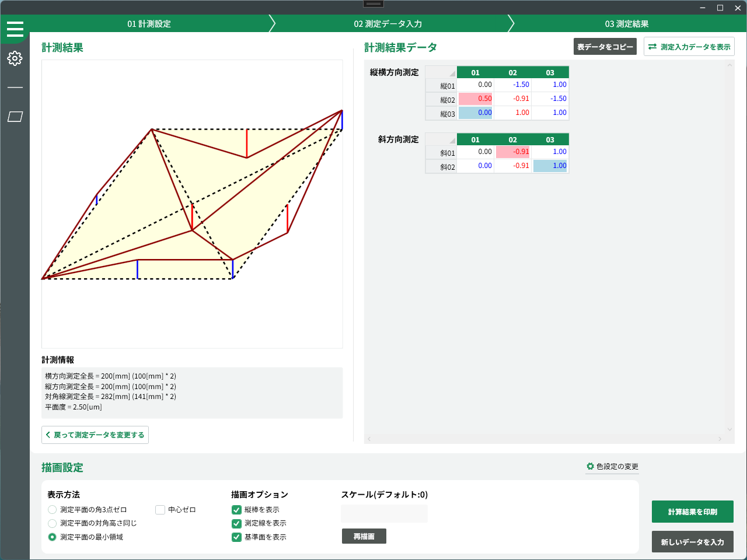Open the settings gear icon
This screenshot has height=560, width=747.
15,58
